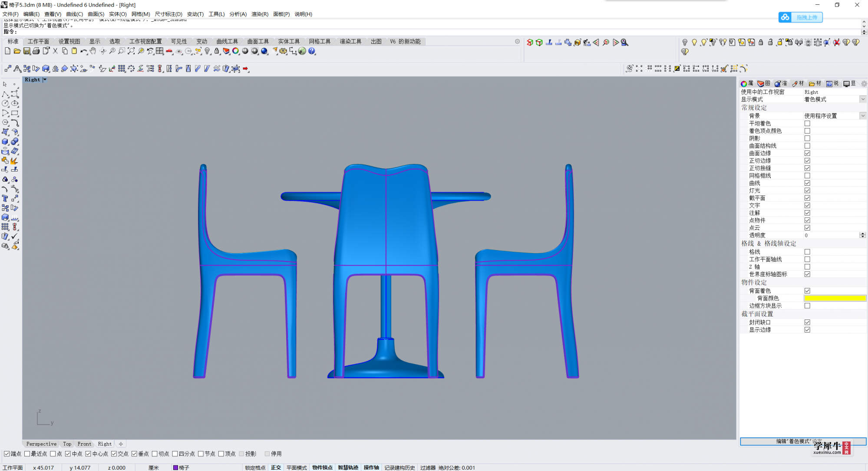Select the Polyline tool in left sidebar
868x471 pixels.
(x=5, y=94)
